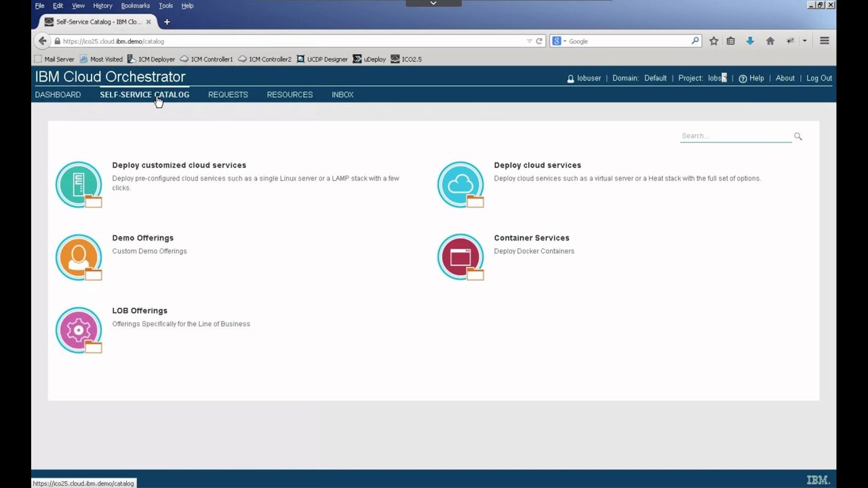Open the Most Visited bookmark folder
Viewport: 868px width, 488px height.
pyautogui.click(x=101, y=59)
